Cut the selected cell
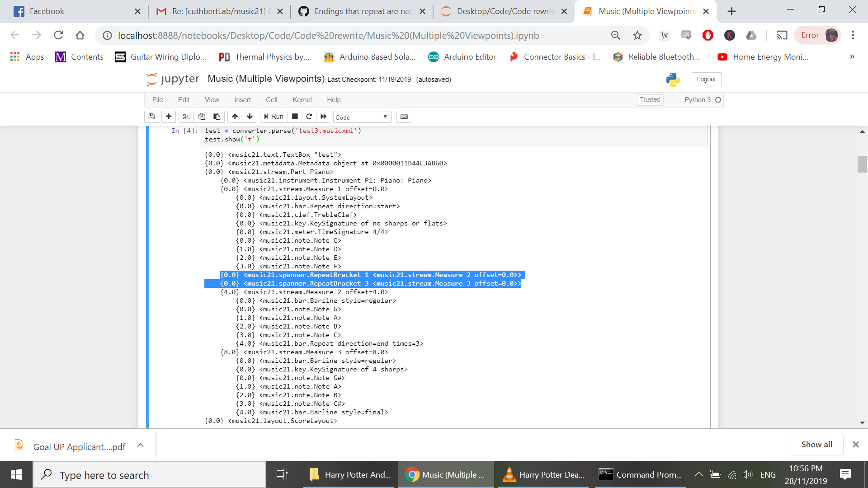This screenshot has height=488, width=868. (186, 117)
